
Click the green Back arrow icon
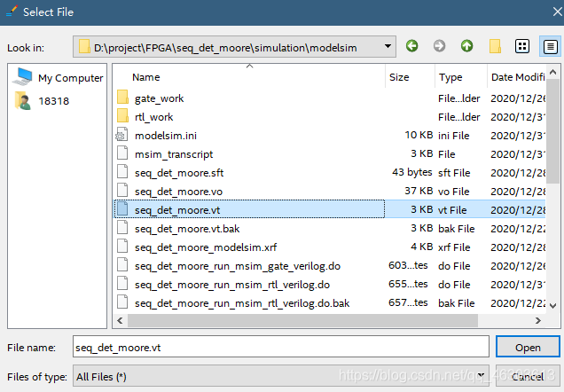pos(411,46)
